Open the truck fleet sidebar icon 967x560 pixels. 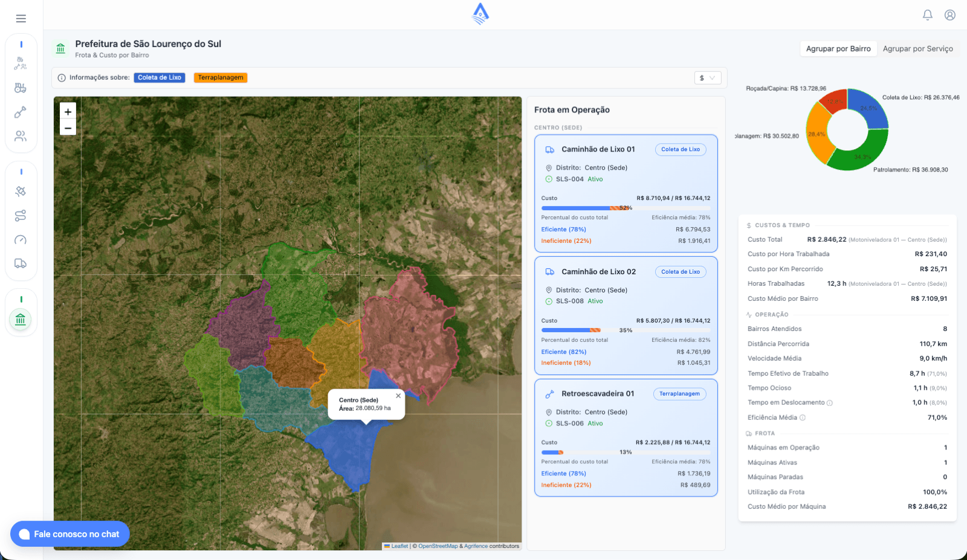tap(21, 263)
